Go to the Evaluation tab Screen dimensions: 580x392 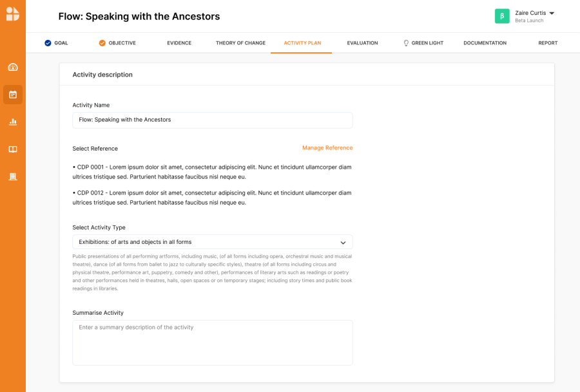pos(362,43)
